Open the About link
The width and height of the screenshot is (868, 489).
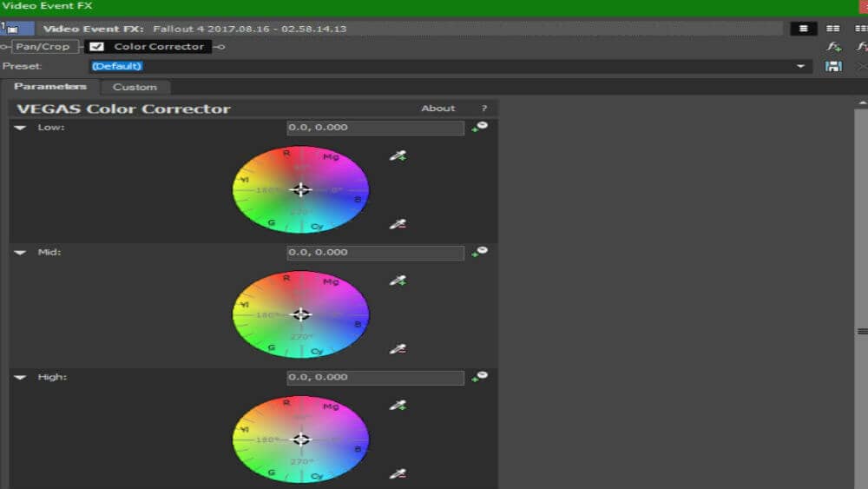pos(437,108)
